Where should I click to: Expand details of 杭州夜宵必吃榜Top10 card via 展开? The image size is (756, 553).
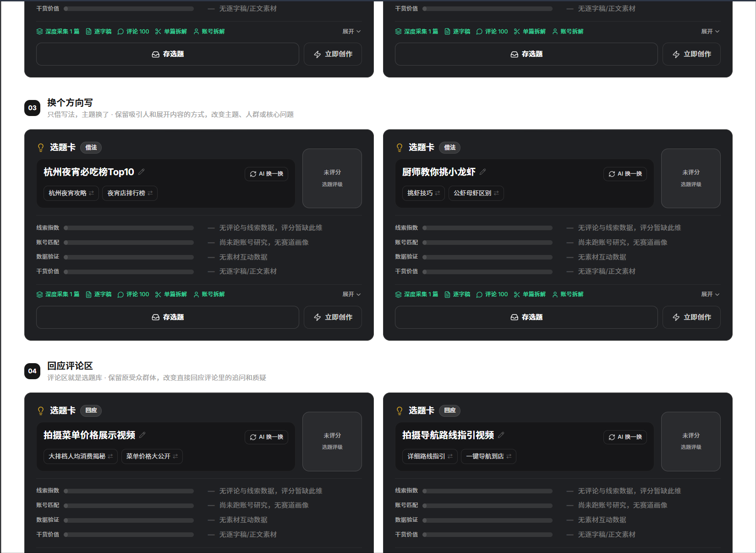tap(351, 294)
